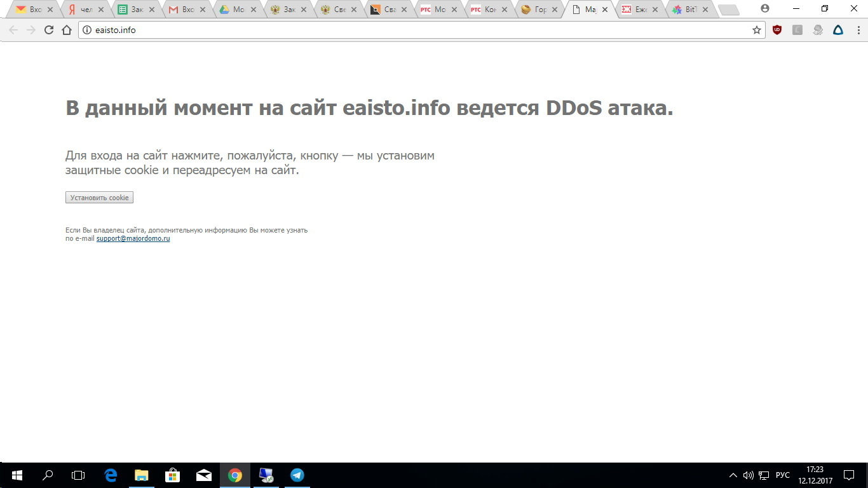The height and width of the screenshot is (488, 868).
Task: Click paragraph 'Для входа на сайт нажмите'
Action: coord(250,163)
